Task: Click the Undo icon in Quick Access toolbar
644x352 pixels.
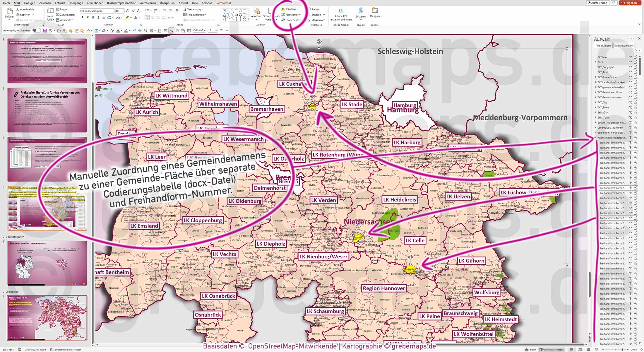Action: [x=52, y=30]
